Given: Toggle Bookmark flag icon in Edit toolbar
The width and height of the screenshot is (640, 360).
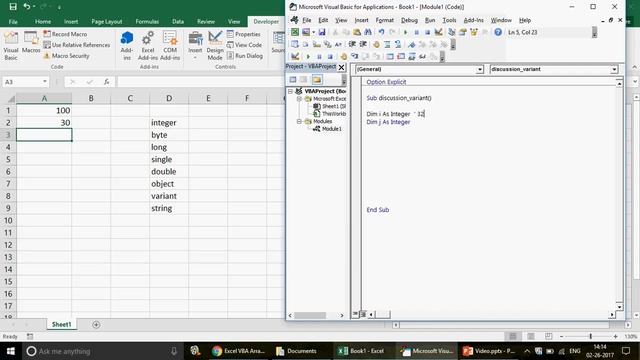Looking at the screenshot, I should tap(411, 44).
